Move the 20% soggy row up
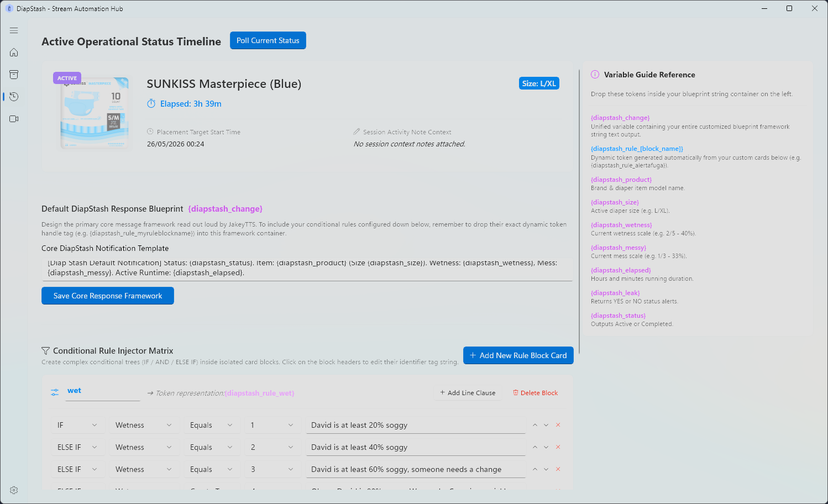This screenshot has width=828, height=504. (535, 425)
